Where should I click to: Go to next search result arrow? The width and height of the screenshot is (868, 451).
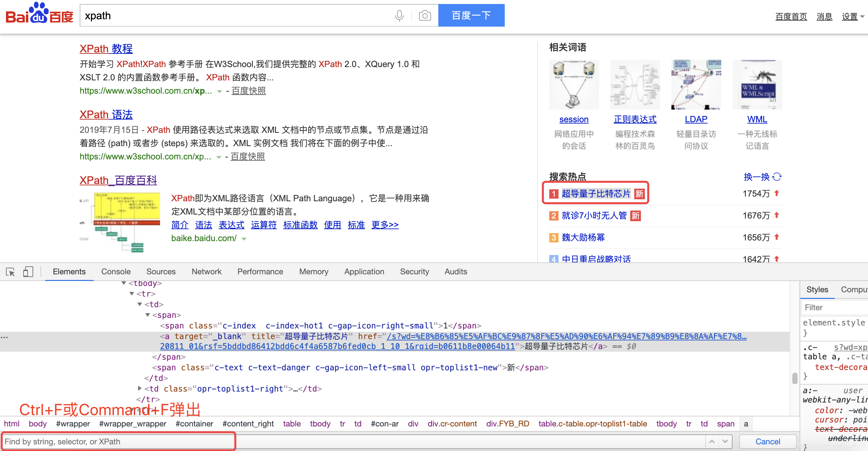click(725, 441)
